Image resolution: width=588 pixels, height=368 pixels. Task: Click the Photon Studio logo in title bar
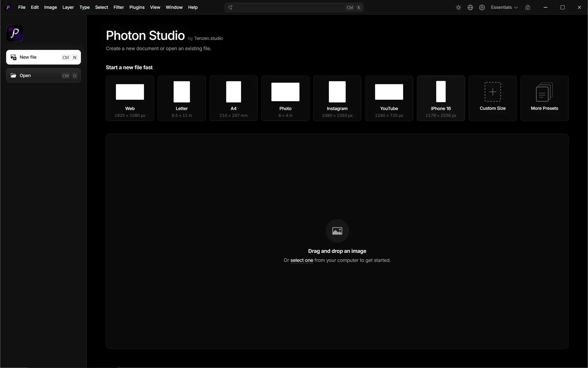tap(8, 7)
